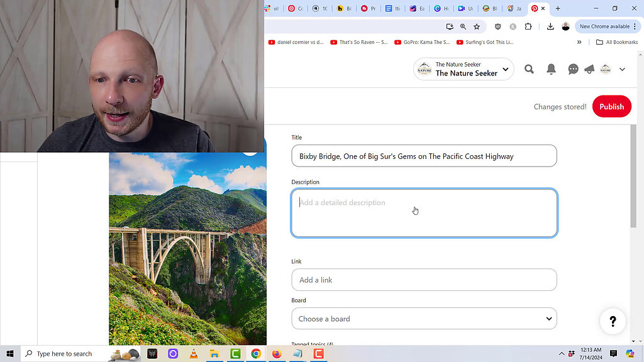This screenshot has height=362, width=644.
Task: Click into the Add a link field
Action: click(424, 280)
